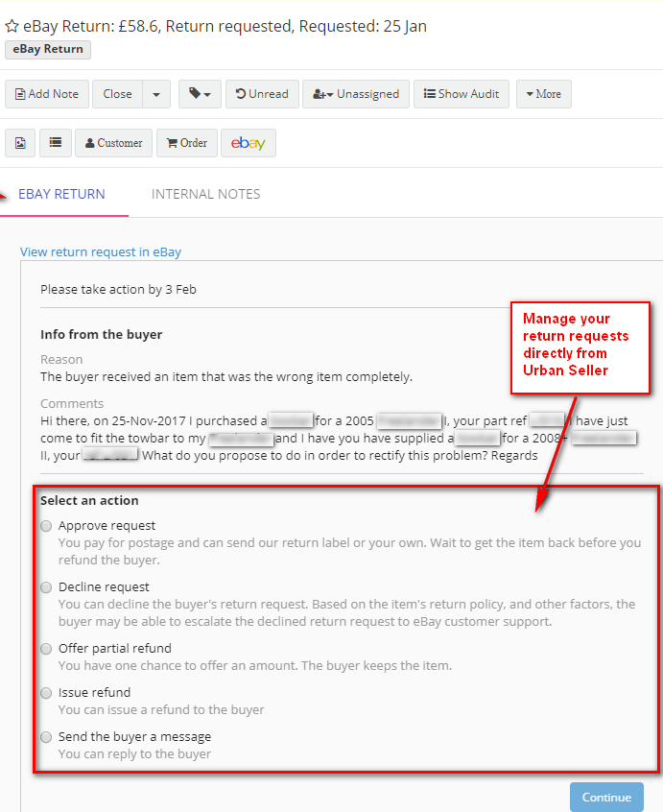Open the Unassigned assignee dropdown
Screen dimensions: 663x812
(355, 94)
